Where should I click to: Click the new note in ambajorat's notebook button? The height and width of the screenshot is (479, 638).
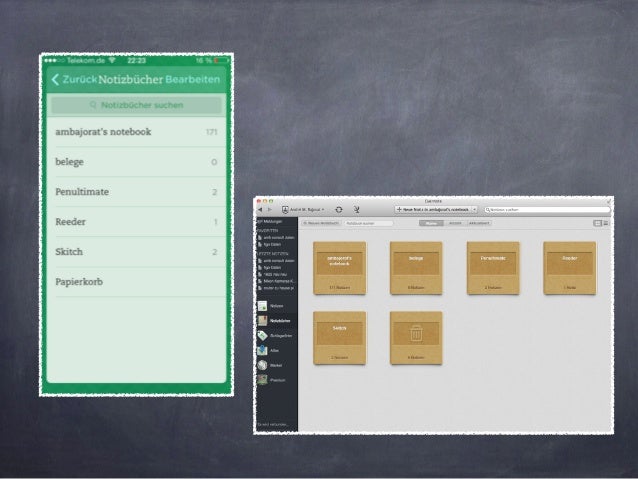[433, 210]
